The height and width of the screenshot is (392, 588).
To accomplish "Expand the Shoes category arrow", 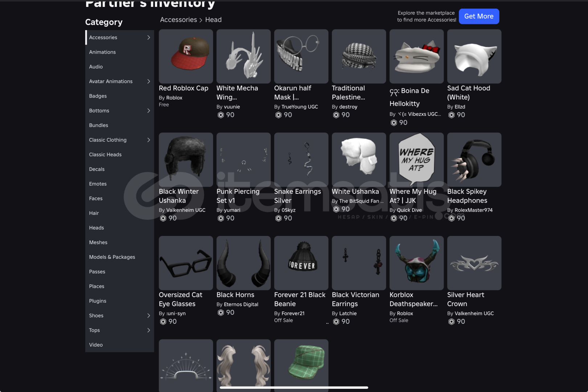I will click(x=148, y=315).
